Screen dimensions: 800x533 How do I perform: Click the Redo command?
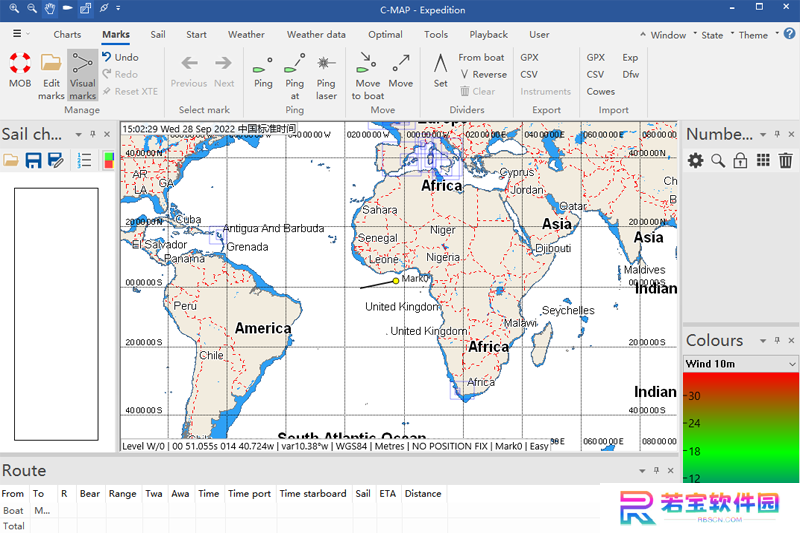tap(120, 74)
